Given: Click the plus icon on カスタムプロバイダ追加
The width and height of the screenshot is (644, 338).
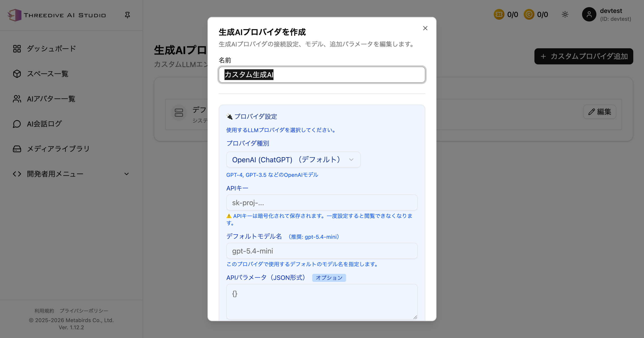Looking at the screenshot, I should click(543, 56).
